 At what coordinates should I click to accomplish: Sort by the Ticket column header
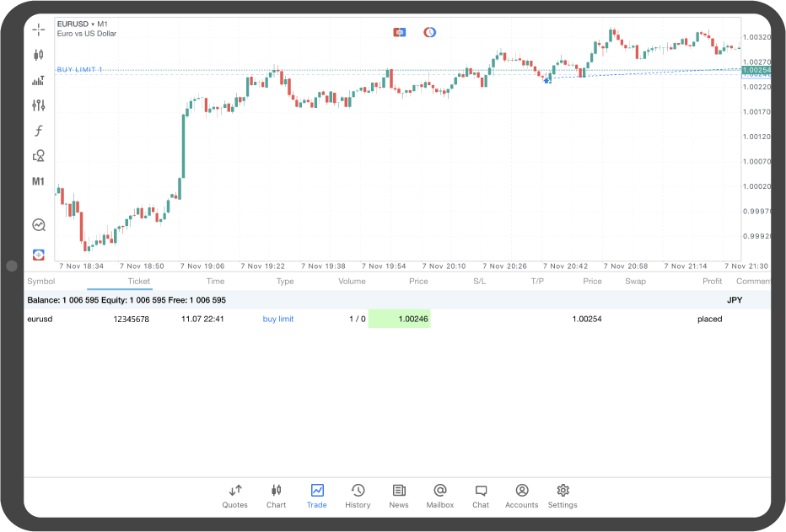point(139,282)
